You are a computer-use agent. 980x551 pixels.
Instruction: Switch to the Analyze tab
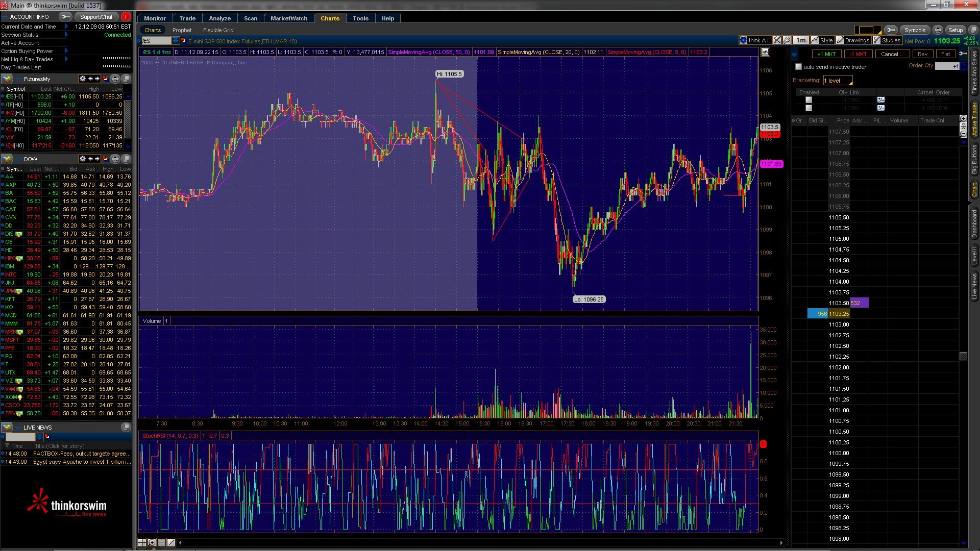click(219, 18)
